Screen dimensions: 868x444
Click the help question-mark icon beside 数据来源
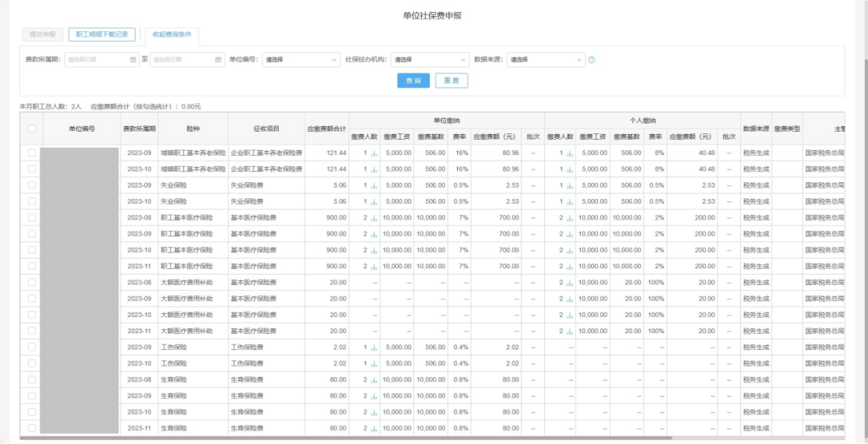[592, 59]
